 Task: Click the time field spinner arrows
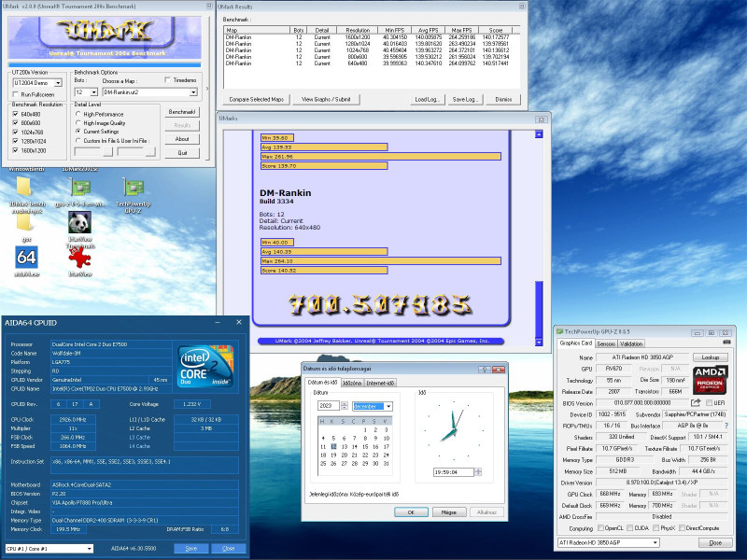click(x=478, y=472)
